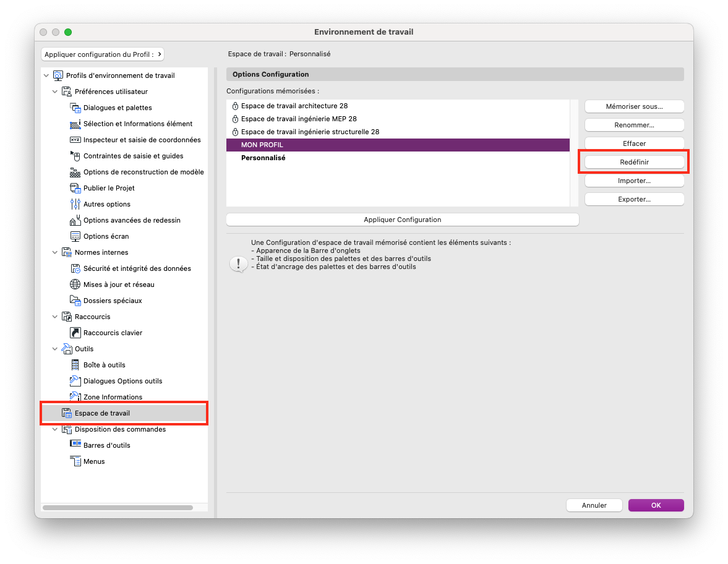Click the Disposition des commandes icon
The height and width of the screenshot is (564, 728).
tap(67, 429)
